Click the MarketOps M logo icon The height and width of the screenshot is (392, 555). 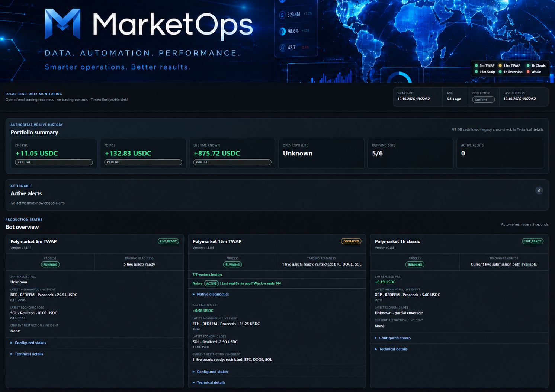point(62,24)
